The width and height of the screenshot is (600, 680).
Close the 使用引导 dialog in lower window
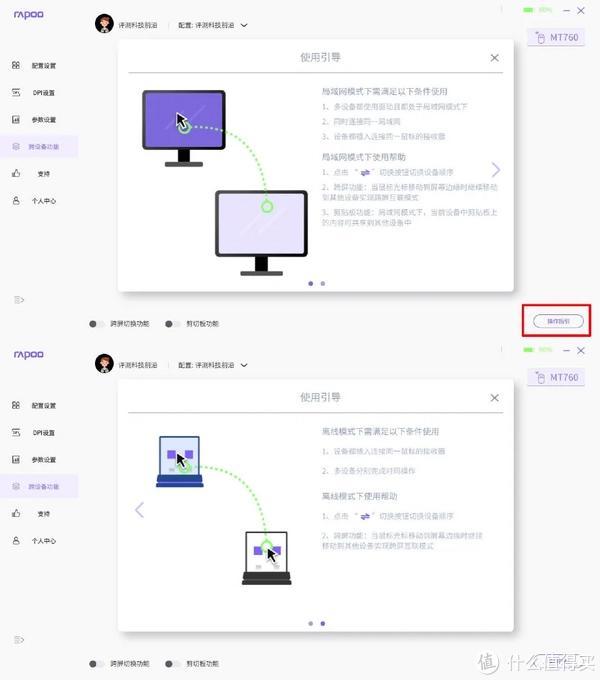point(494,398)
